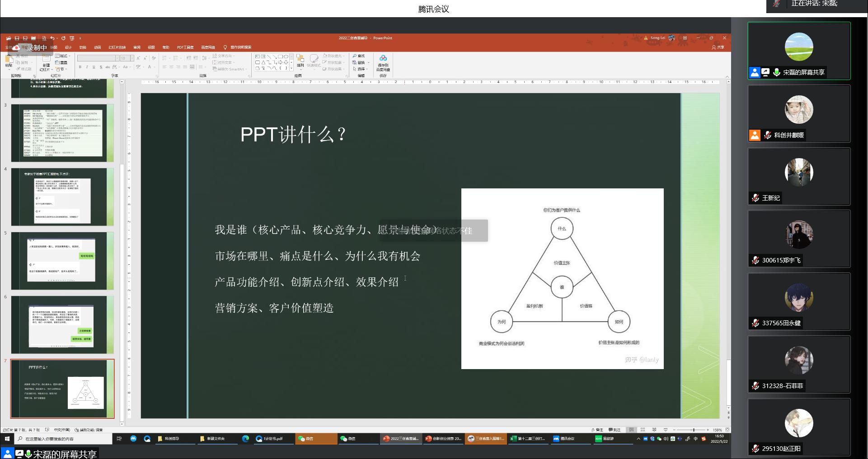This screenshot has height=459, width=868.
Task: Select slide 5 thumbnail in panel
Action: pyautogui.click(x=62, y=261)
